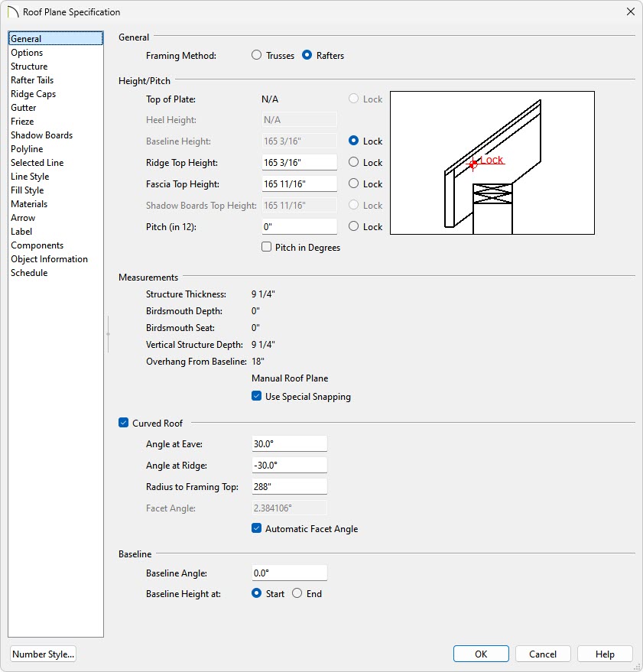Toggle Automatic Facet Angle checkbox
This screenshot has width=643, height=672.
[256, 528]
